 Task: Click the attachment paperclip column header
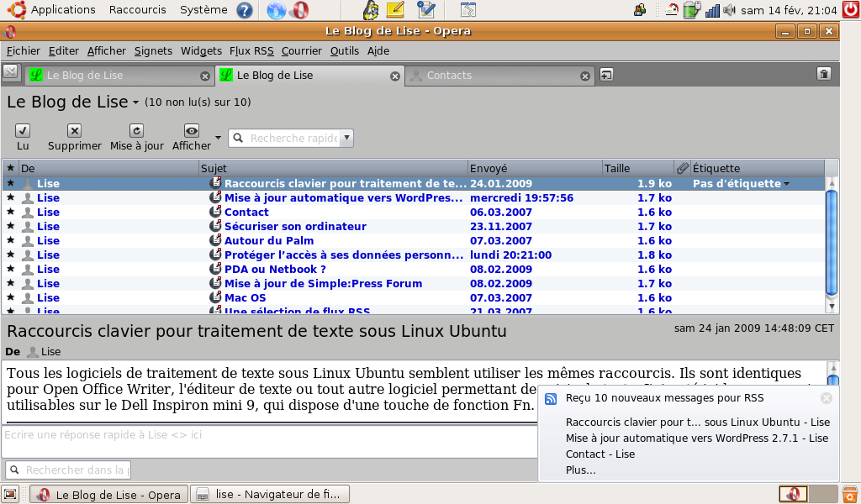point(682,168)
